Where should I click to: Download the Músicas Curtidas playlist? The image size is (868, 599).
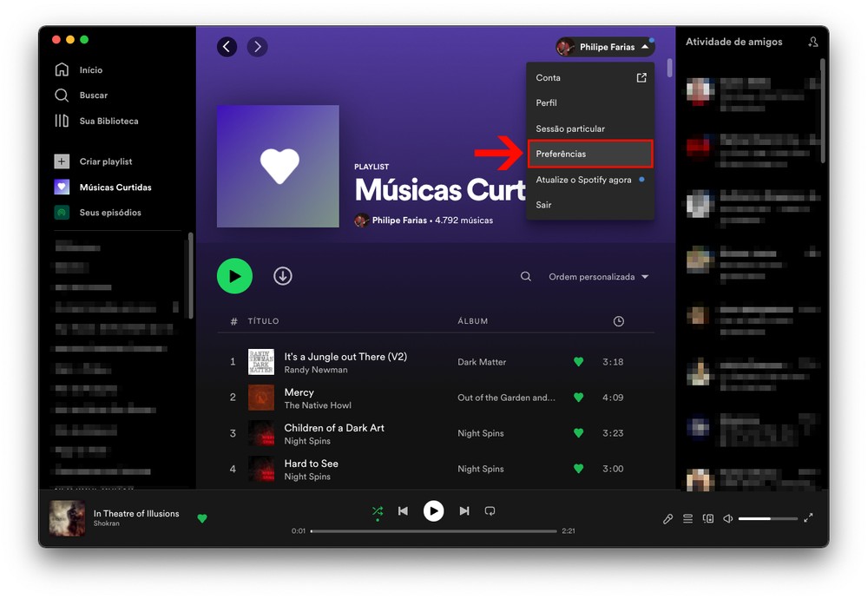(x=283, y=276)
